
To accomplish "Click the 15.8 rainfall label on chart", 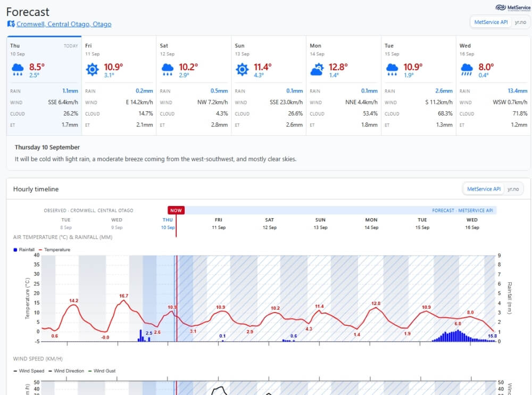I will (492, 336).
